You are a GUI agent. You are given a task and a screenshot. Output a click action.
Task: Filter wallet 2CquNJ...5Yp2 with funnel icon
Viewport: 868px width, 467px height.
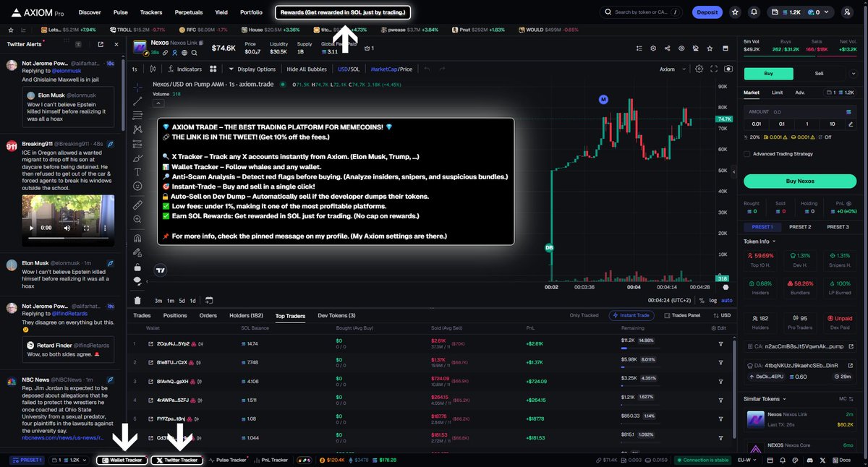click(720, 343)
